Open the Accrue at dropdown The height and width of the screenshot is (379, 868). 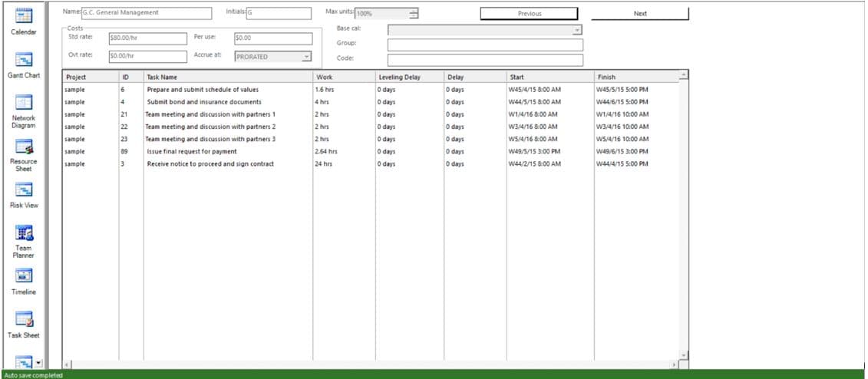[x=306, y=57]
